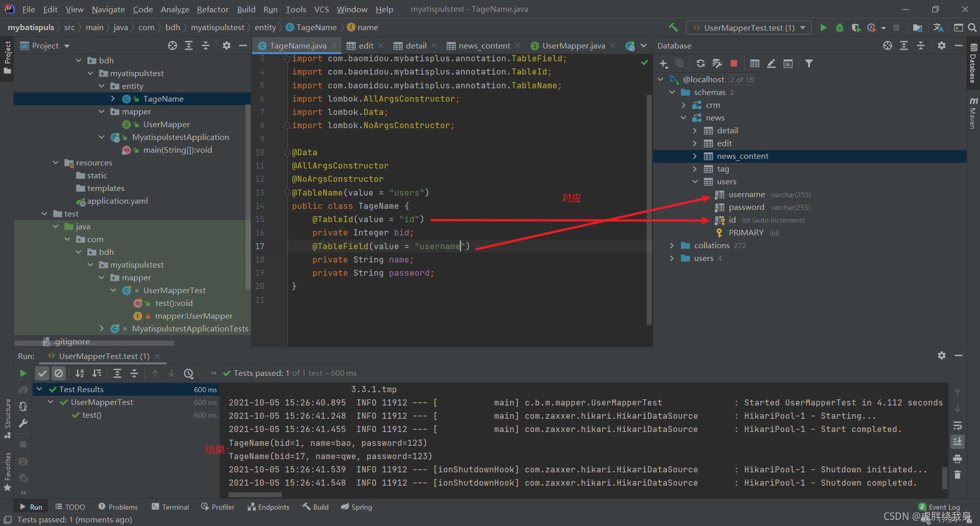Screen dimensions: 980x526
Task: Start debugging with the bug icon
Action: click(840, 28)
